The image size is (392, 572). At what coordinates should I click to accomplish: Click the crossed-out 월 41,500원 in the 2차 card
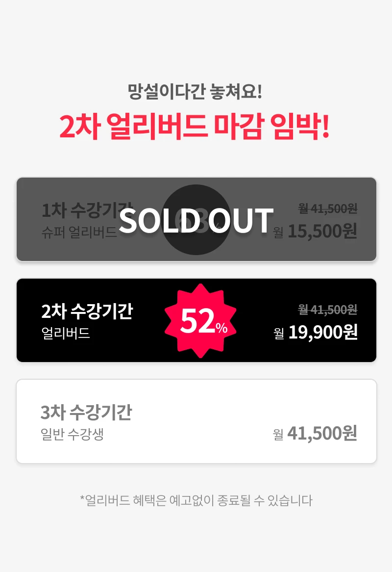click(x=328, y=310)
